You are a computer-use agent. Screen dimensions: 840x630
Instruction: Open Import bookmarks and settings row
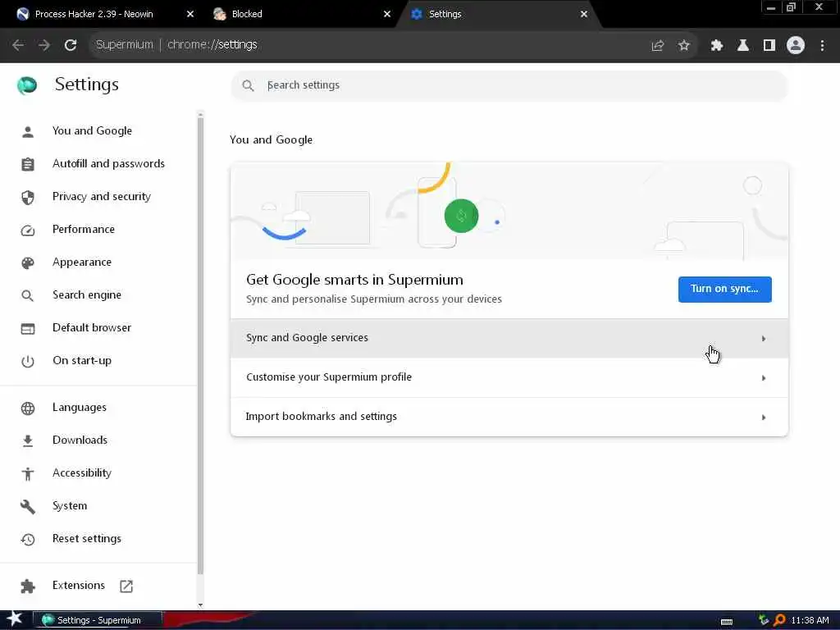[x=509, y=417]
